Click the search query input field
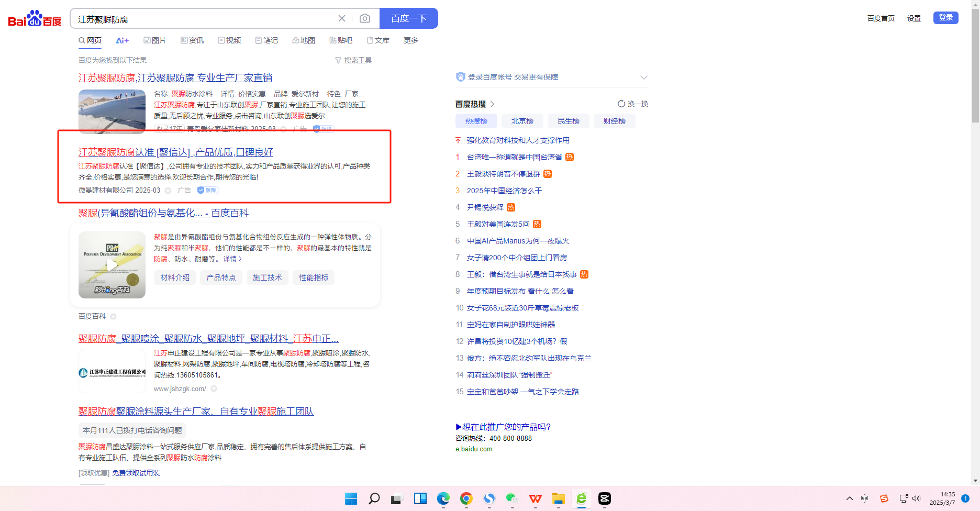 pyautogui.click(x=204, y=19)
